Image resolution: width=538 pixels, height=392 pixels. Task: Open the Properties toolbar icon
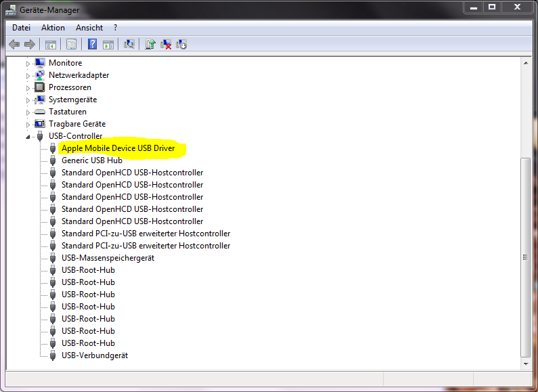coord(71,44)
